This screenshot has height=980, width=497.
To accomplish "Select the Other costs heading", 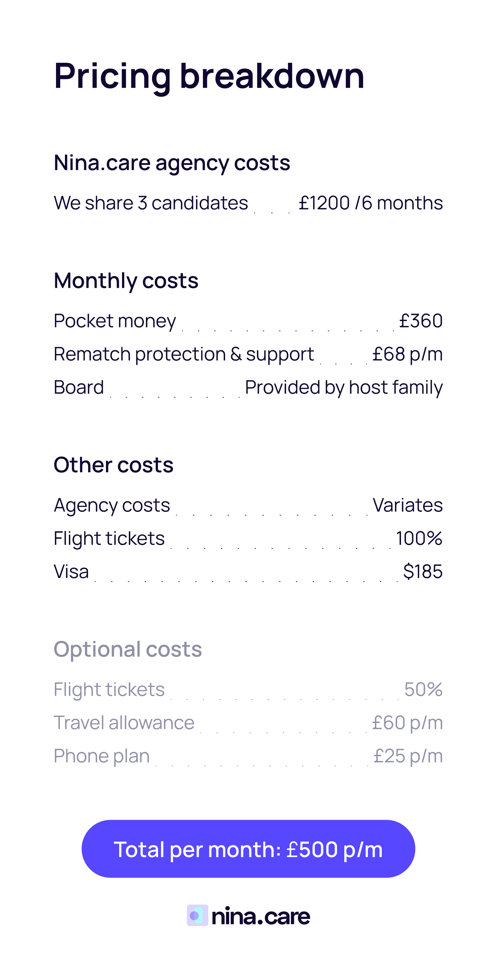I will 113,465.
